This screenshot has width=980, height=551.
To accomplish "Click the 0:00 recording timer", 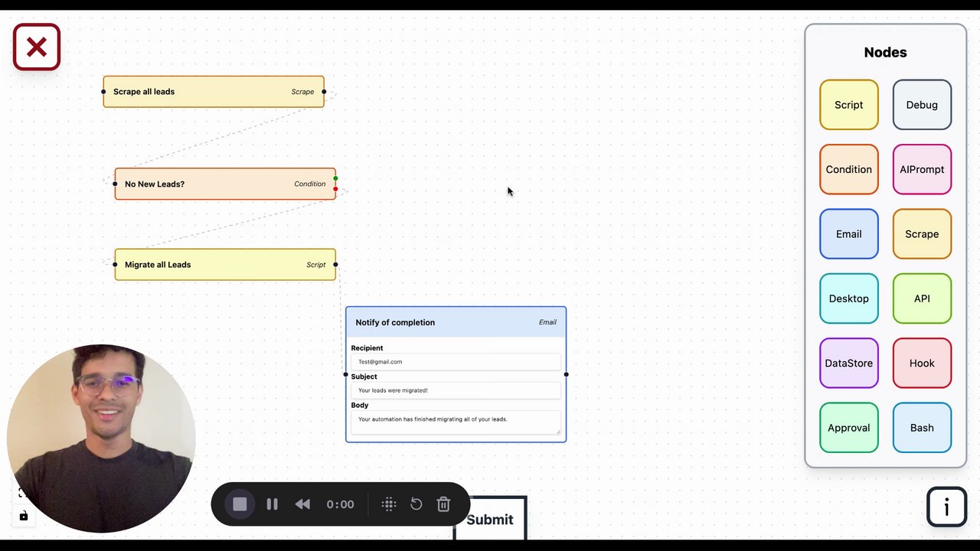I will point(340,504).
